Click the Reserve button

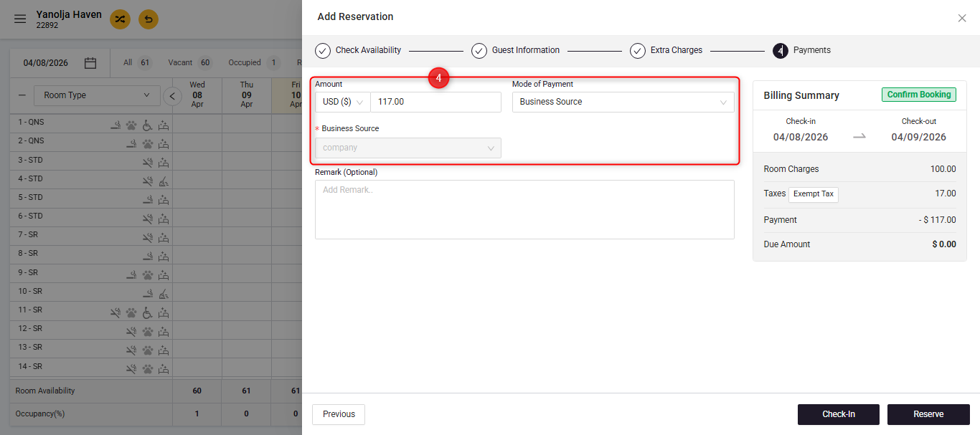(928, 414)
